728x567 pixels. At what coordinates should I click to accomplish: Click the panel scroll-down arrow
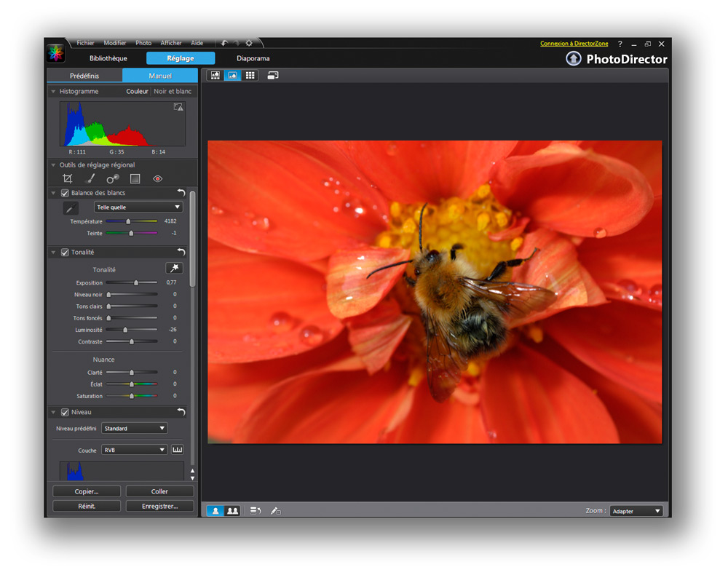pos(192,478)
